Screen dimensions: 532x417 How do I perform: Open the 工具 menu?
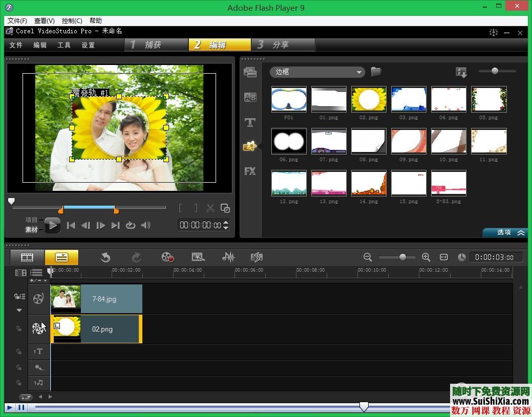click(64, 45)
